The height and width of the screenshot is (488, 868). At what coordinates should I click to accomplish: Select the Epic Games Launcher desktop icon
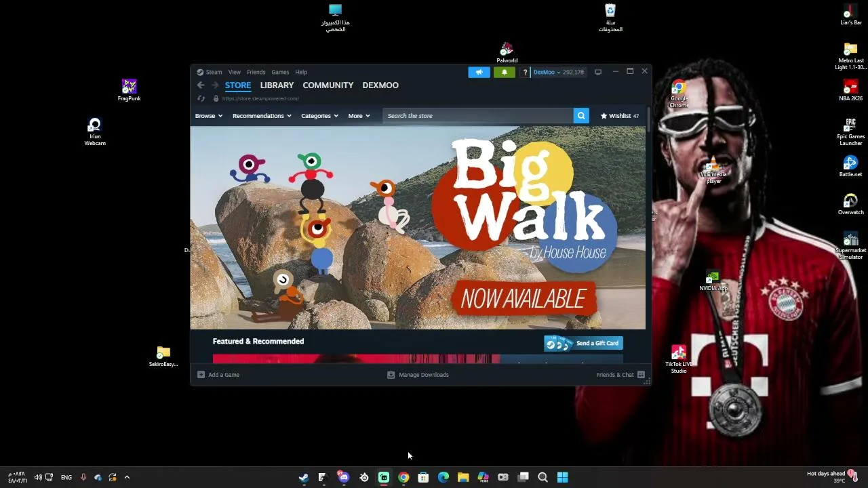(x=850, y=132)
